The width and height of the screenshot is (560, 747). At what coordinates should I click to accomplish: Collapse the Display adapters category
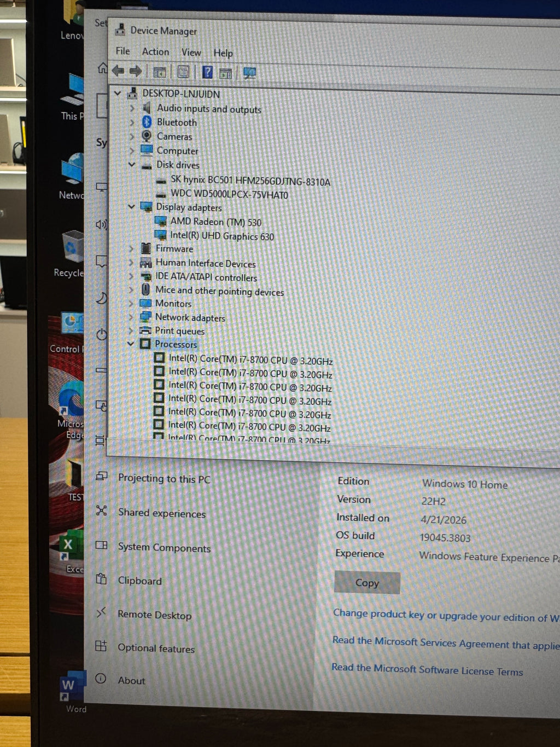click(x=131, y=206)
